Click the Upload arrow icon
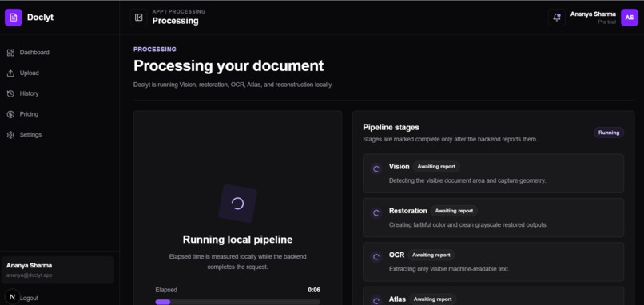 (x=10, y=73)
